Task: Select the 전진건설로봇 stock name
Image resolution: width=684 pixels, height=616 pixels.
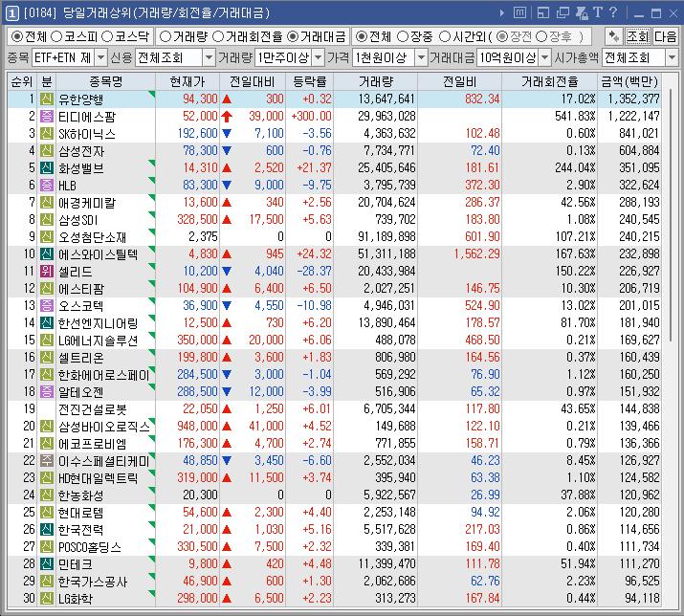Action: click(93, 409)
